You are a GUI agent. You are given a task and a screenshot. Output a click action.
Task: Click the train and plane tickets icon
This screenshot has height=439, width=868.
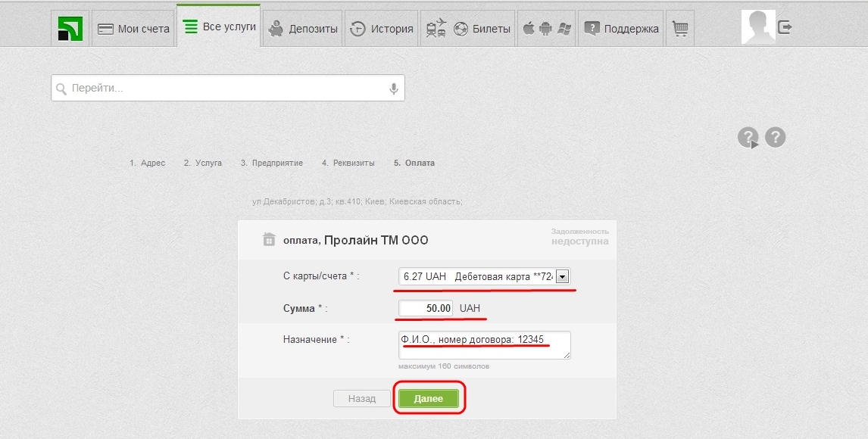pos(436,28)
